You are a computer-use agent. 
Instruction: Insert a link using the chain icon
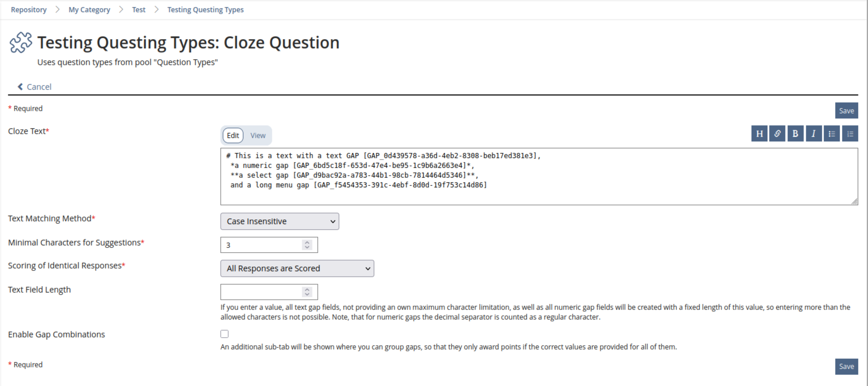pos(777,134)
